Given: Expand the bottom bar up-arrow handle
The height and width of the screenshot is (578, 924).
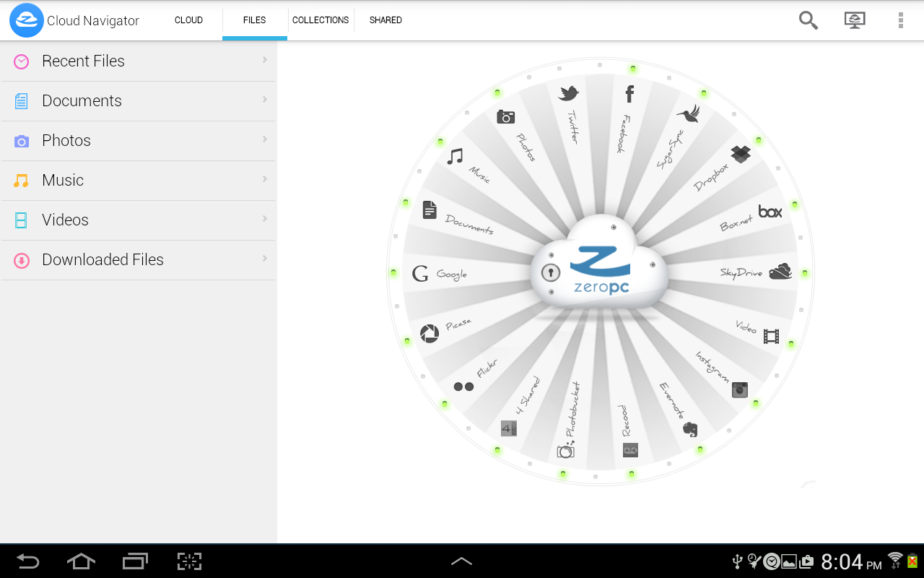Looking at the screenshot, I should point(461,561).
